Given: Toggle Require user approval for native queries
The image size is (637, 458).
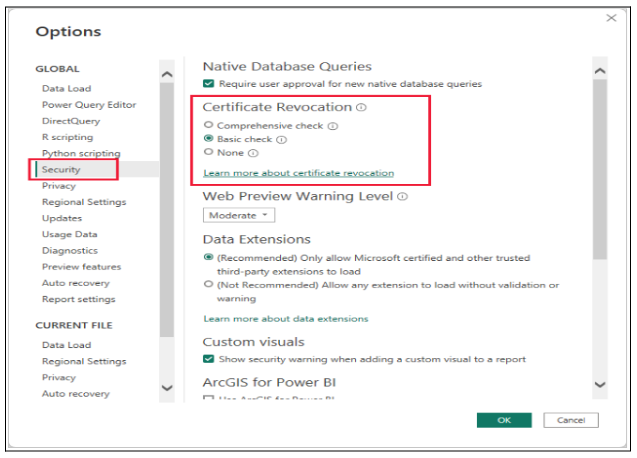Looking at the screenshot, I should pos(209,84).
